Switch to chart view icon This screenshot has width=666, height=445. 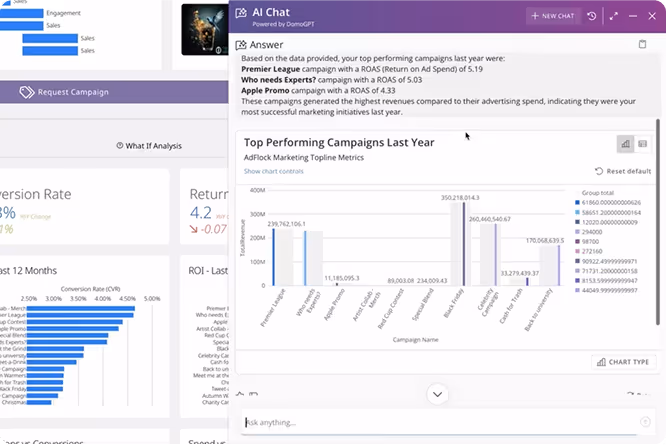(625, 144)
